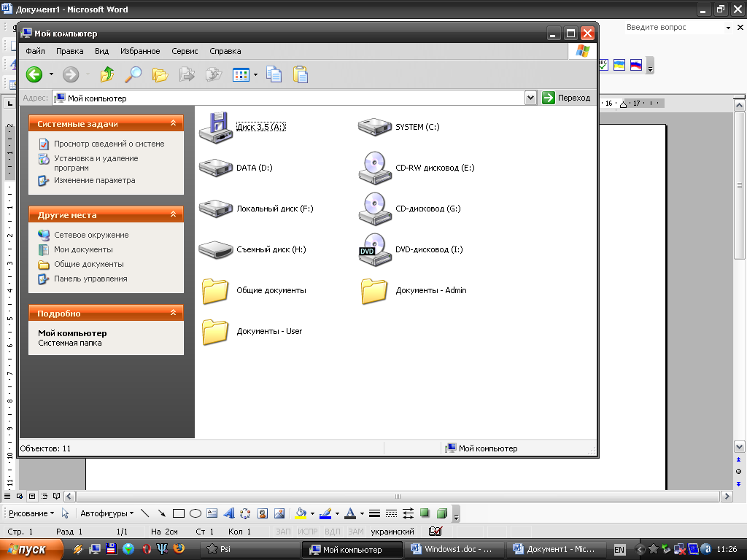Open Изменение параметра link

tap(94, 181)
